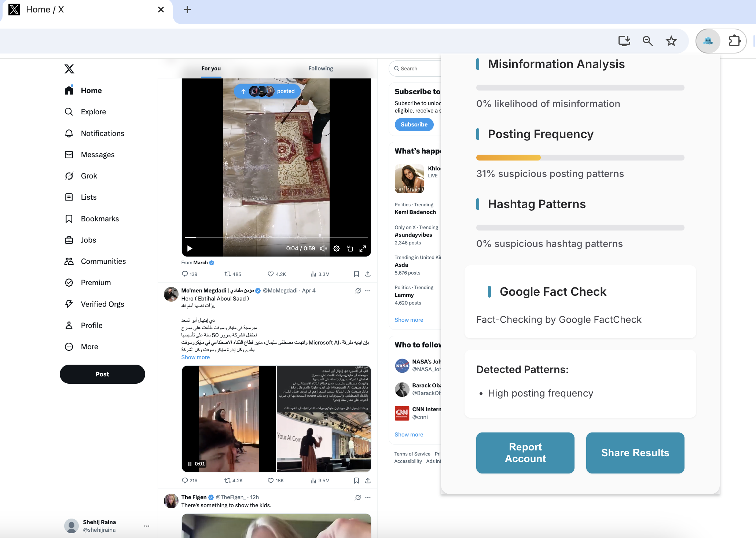Switch to the Following tab

click(x=320, y=69)
